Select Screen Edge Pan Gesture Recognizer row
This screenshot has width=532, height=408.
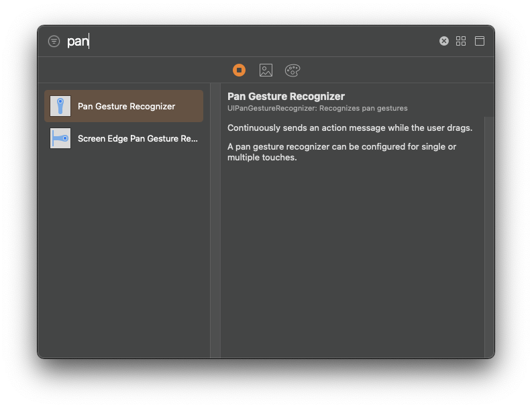[124, 138]
